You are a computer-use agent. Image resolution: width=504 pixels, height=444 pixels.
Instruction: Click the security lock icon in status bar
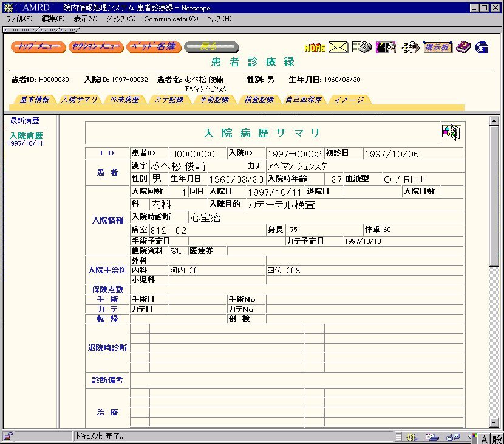[8, 436]
